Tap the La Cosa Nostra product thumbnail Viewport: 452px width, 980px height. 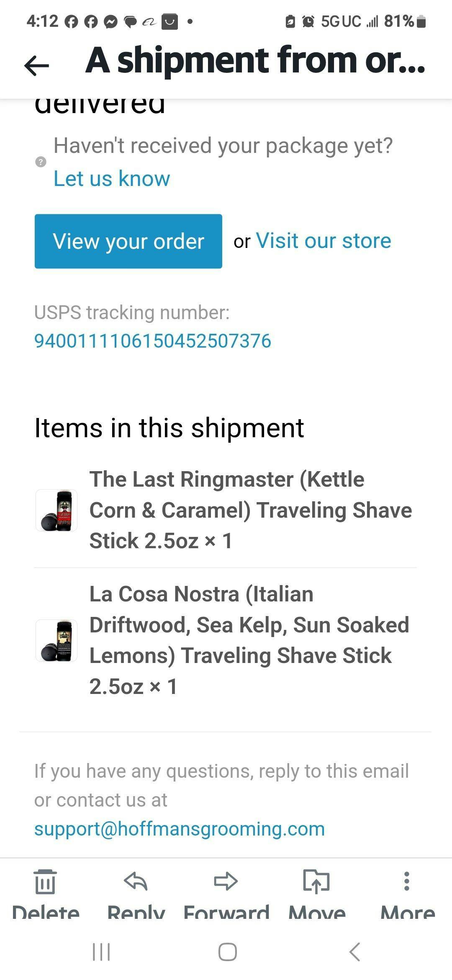click(56, 640)
